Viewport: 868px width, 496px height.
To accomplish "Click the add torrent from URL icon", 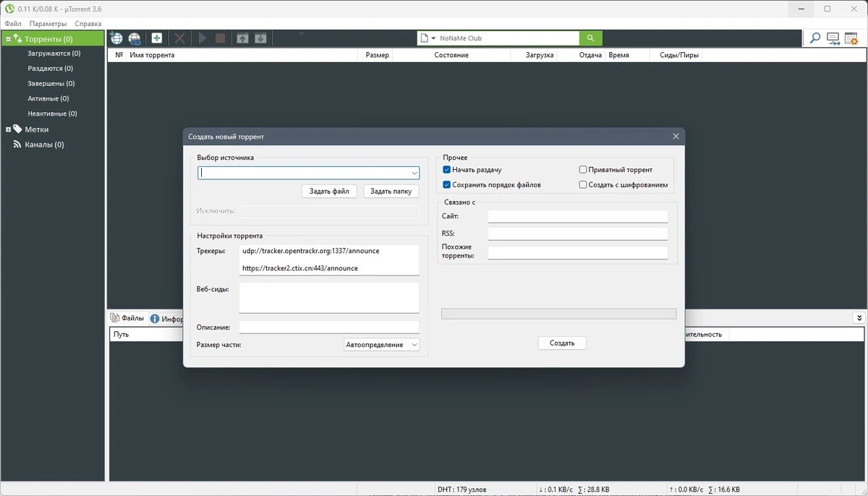I will (135, 38).
